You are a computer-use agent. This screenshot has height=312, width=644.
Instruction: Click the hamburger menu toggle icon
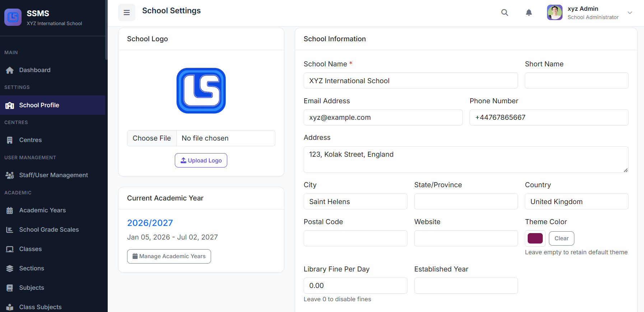(127, 13)
